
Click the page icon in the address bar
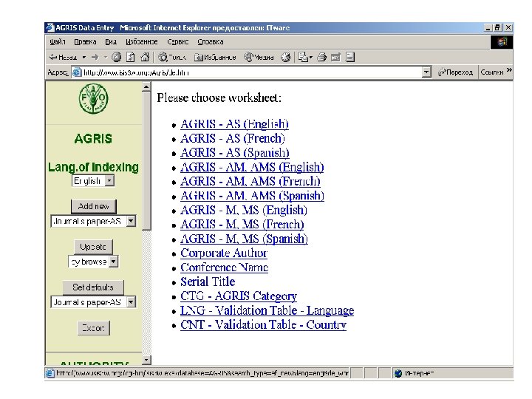point(78,72)
